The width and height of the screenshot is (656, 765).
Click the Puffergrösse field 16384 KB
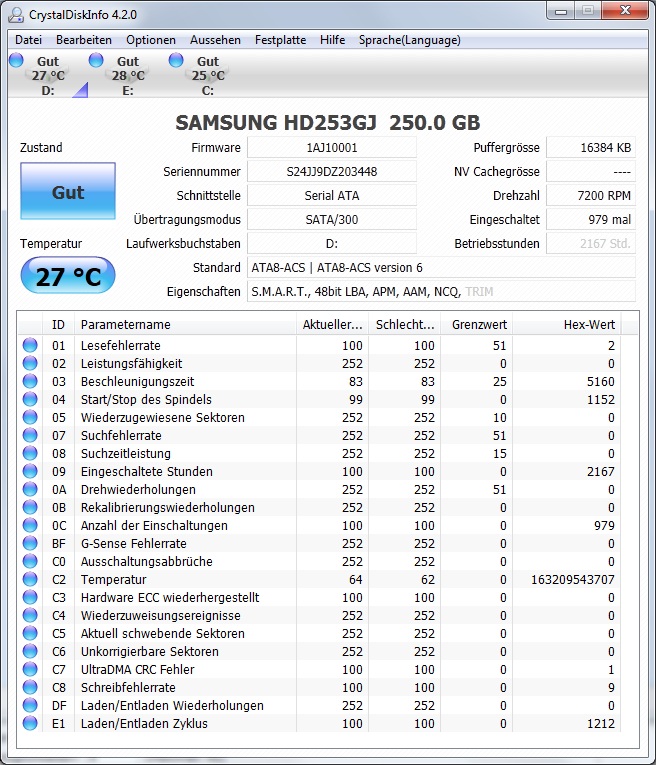click(591, 147)
